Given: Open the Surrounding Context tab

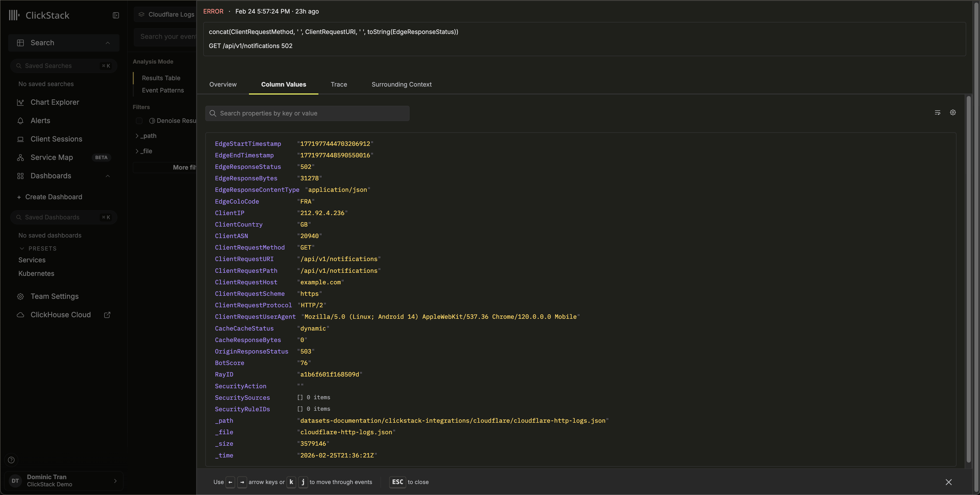Looking at the screenshot, I should click(401, 85).
